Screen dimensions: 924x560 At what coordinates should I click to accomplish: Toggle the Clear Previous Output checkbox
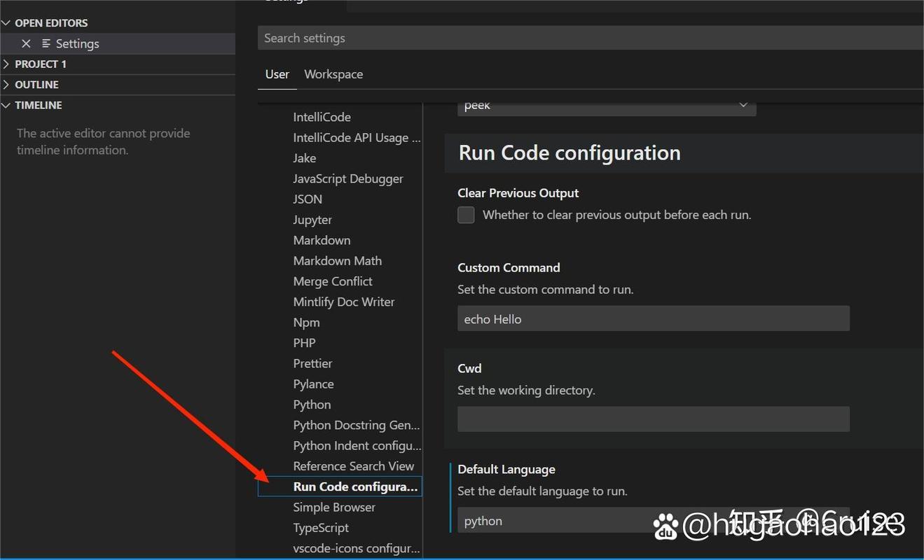(466, 215)
